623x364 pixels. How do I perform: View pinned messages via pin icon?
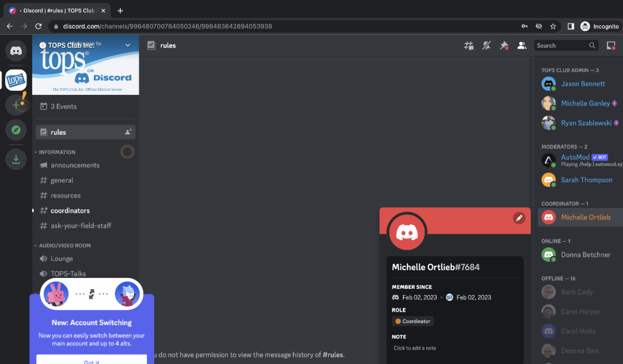pos(504,45)
